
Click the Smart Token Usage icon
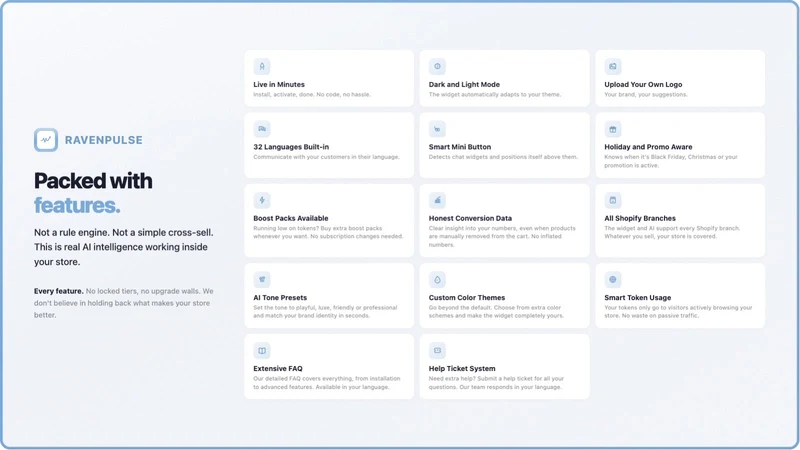coord(613,280)
